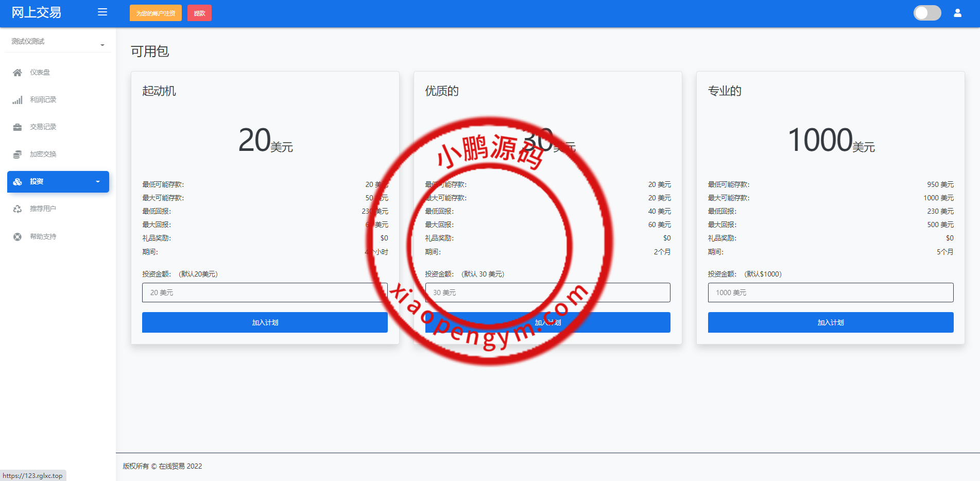Click the lifebuoy icon beside 帮助支持

[x=18, y=237]
